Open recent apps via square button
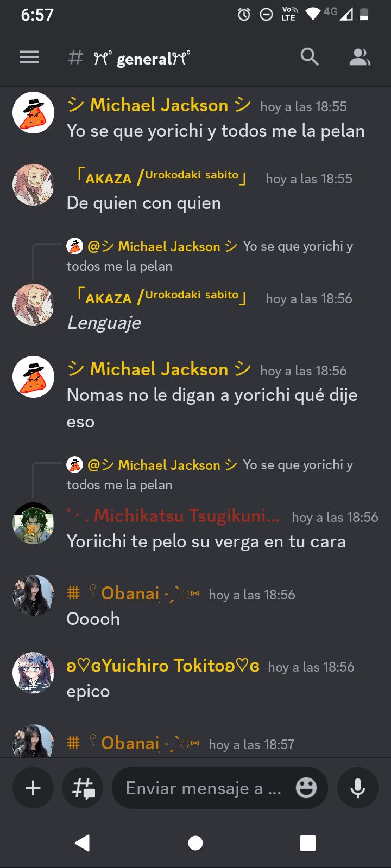Viewport: 391px width, 868px height. click(x=308, y=843)
